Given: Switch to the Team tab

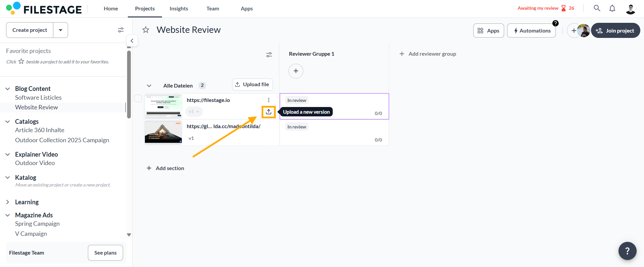Looking at the screenshot, I should coord(213,9).
